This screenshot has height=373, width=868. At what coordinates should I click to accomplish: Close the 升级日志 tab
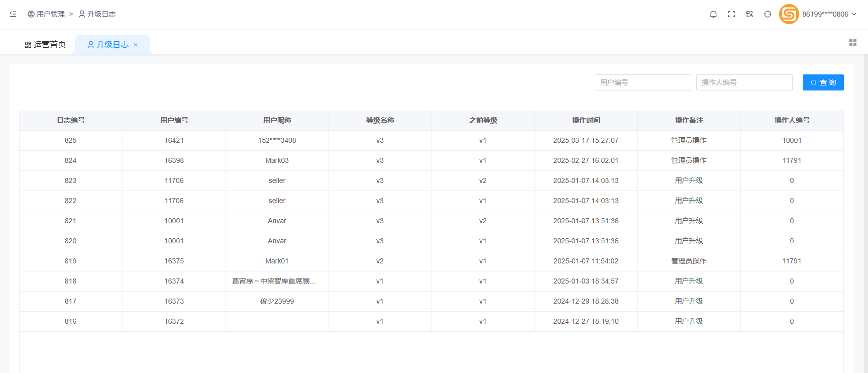(136, 45)
